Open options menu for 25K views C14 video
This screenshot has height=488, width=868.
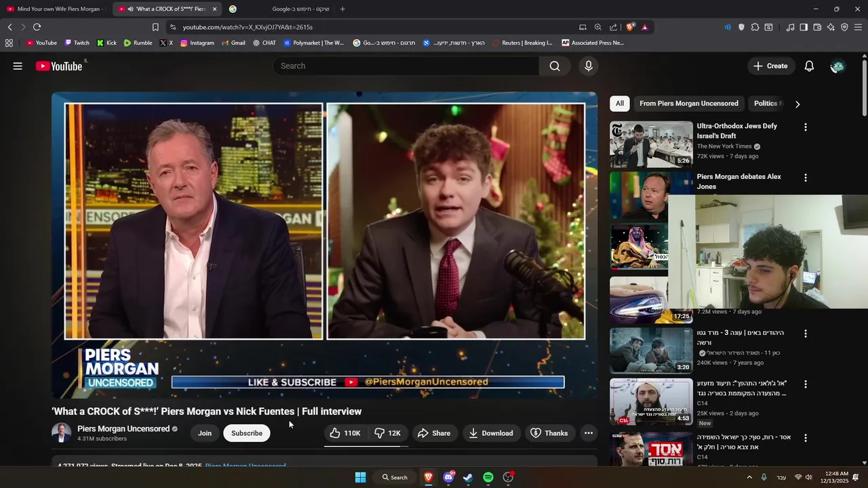pyautogui.click(x=806, y=384)
